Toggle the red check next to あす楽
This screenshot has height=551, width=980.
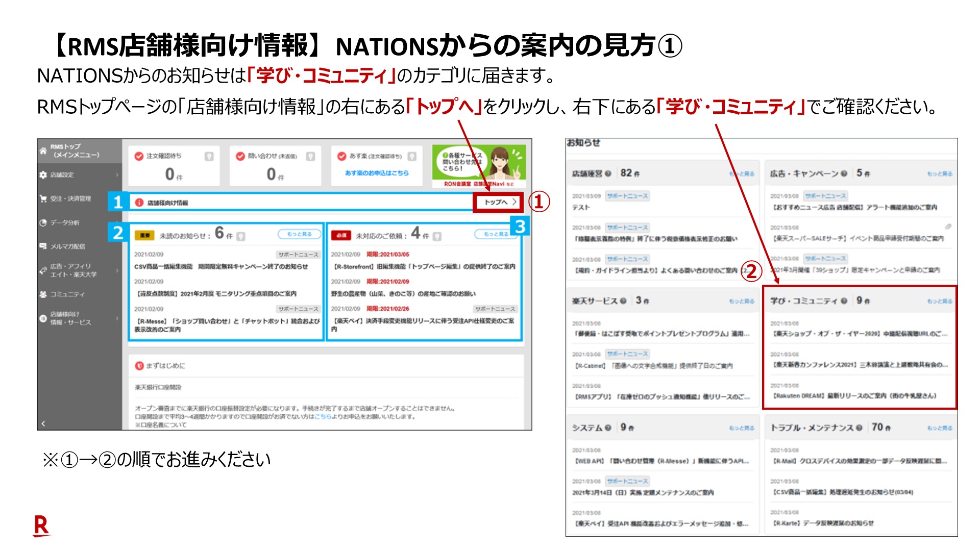click(x=342, y=156)
